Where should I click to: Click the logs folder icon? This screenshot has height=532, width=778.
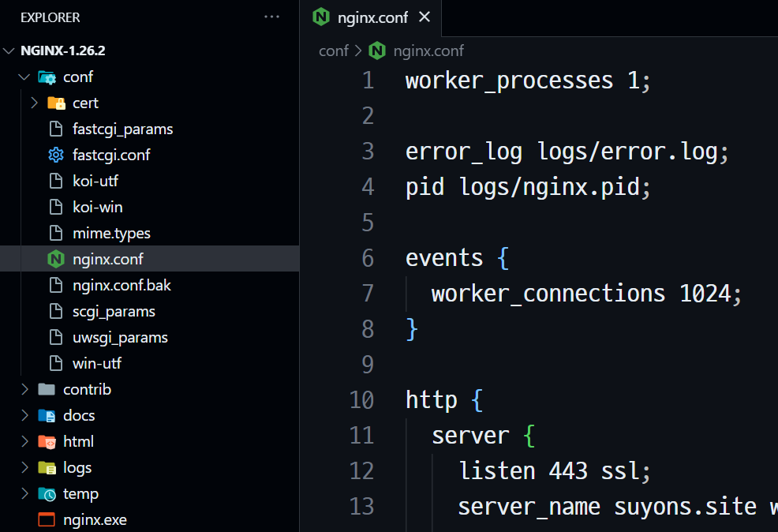click(47, 467)
